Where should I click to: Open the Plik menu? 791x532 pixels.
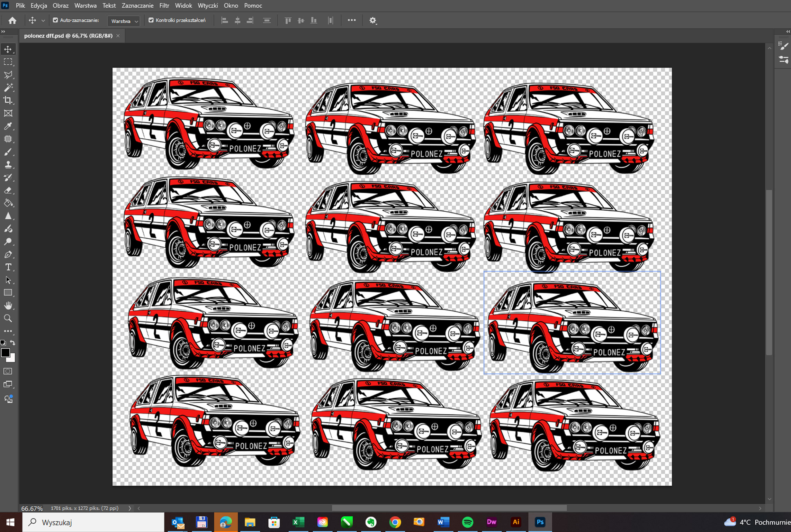click(20, 6)
